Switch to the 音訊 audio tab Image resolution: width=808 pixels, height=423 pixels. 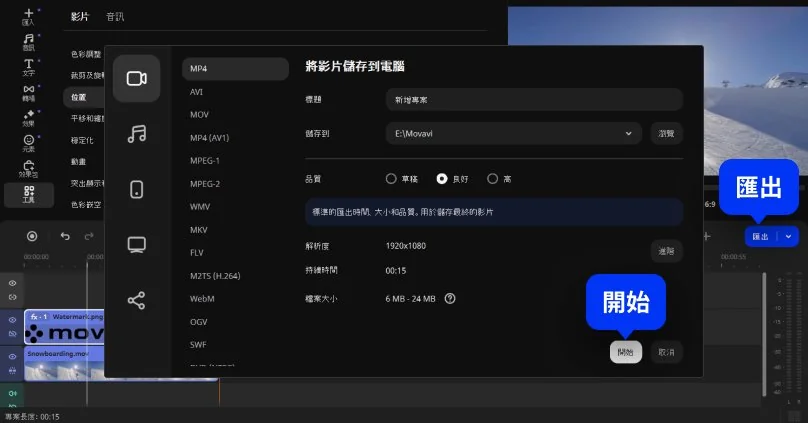point(115,16)
